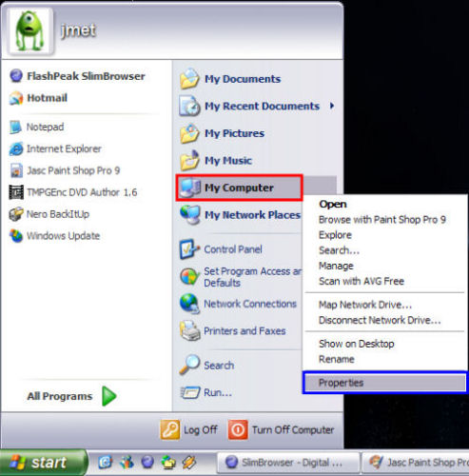Open Printers and Faxes
The width and height of the screenshot is (469, 476).
pyautogui.click(x=232, y=330)
